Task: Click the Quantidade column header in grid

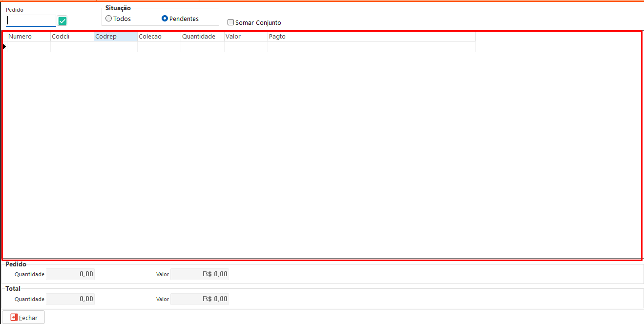Action: [x=202, y=37]
